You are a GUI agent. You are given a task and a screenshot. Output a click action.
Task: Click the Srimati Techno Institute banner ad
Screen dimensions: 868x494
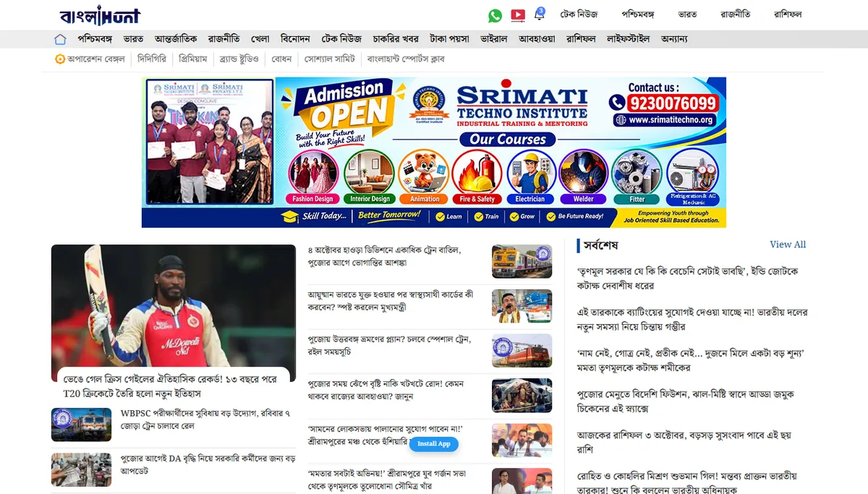(x=434, y=153)
